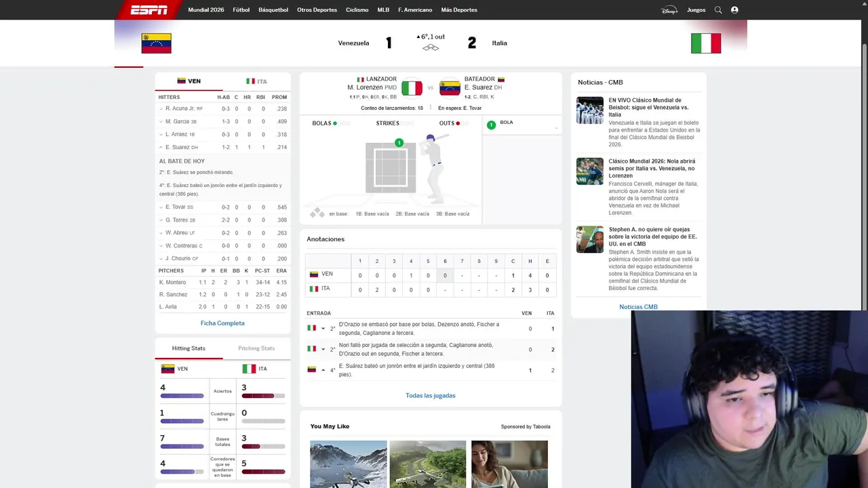Open the Noticias CMB link
Image resolution: width=868 pixels, height=488 pixels.
pos(638,307)
